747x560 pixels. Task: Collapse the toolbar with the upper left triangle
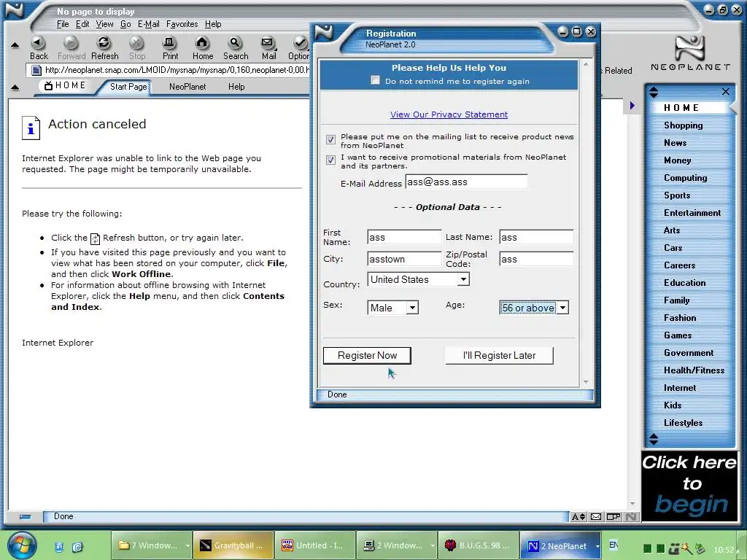(15, 46)
